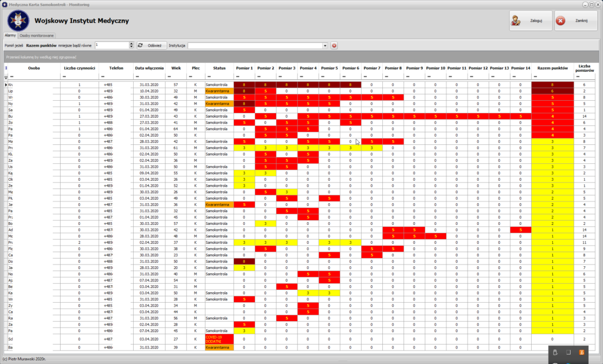
Task: Click the filter-row funnel icon at the grid's left
Action: click(6, 77)
